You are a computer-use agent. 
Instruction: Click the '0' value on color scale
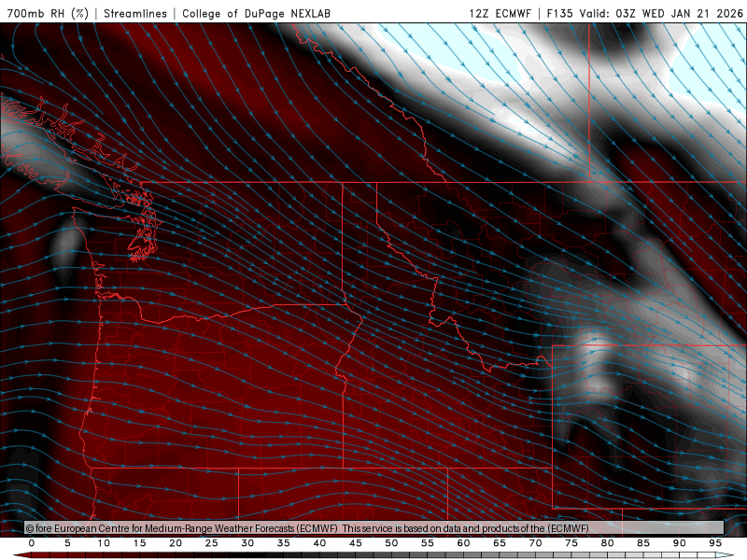[x=32, y=543]
